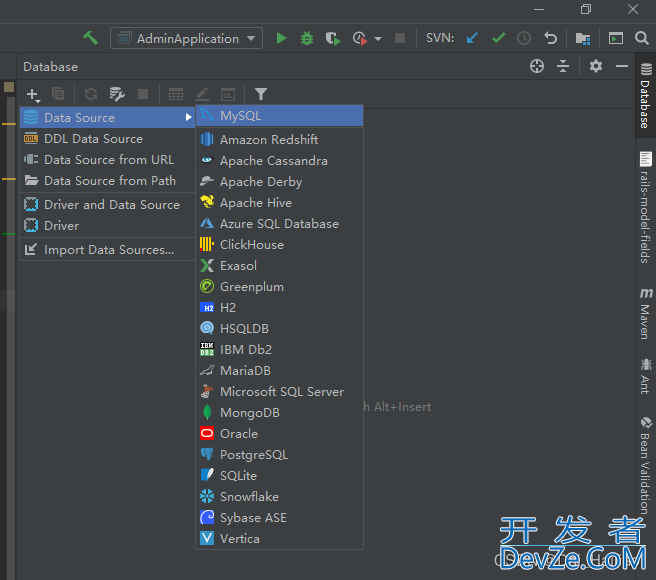This screenshot has width=656, height=580.
Task: Click the Filter funnel icon
Action: tap(261, 94)
